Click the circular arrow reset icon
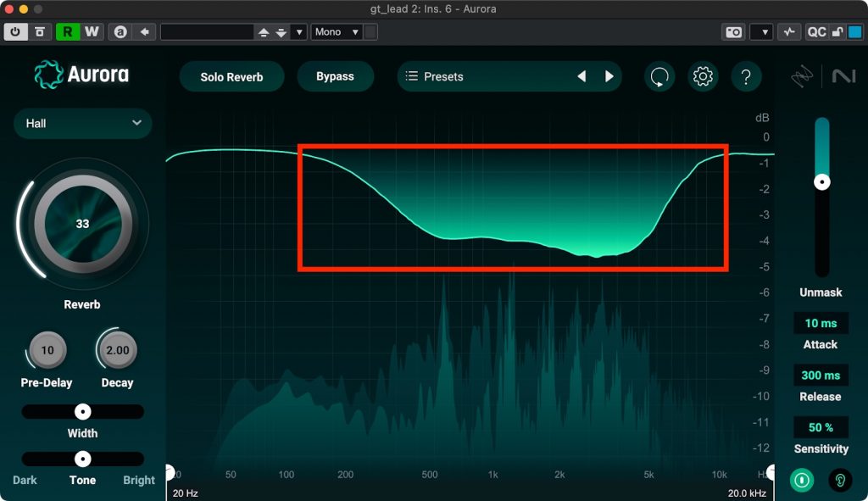This screenshot has height=501, width=868. (659, 76)
